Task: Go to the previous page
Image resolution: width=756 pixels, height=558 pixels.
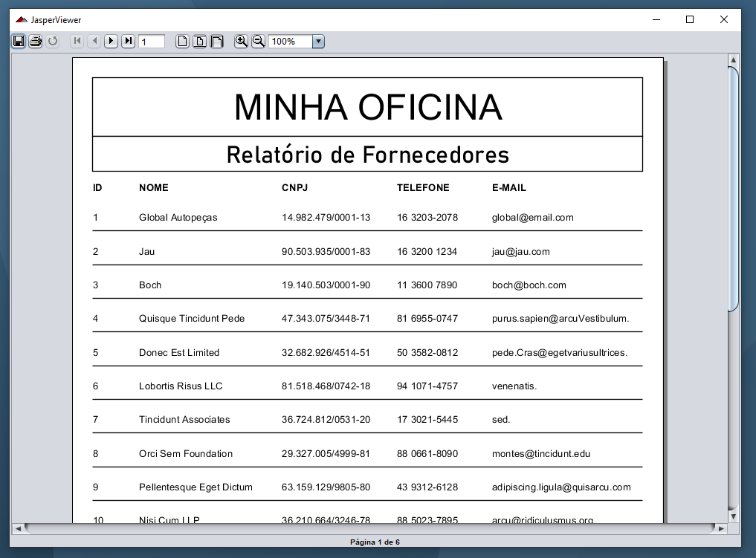Action: (94, 42)
